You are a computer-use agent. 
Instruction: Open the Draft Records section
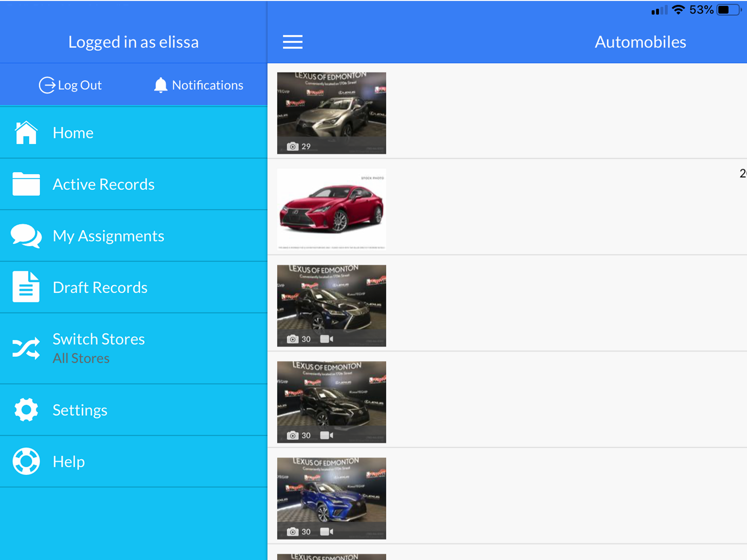click(133, 287)
